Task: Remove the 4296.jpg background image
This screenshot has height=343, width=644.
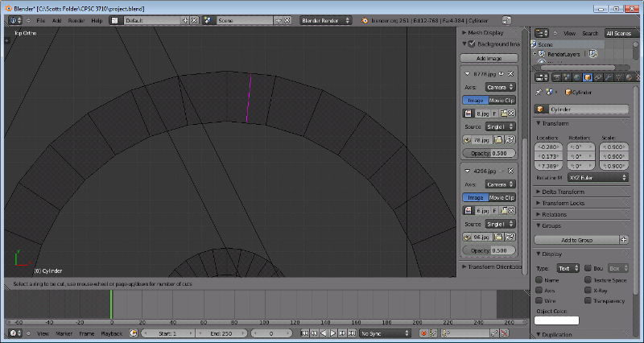Action: point(510,171)
